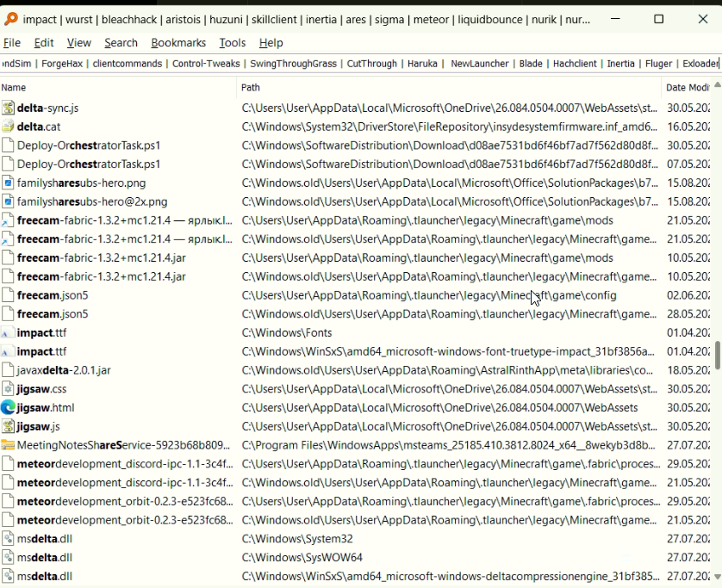Click the gear icon of jigsaw.css
The width and height of the screenshot is (722, 588).
point(8,389)
